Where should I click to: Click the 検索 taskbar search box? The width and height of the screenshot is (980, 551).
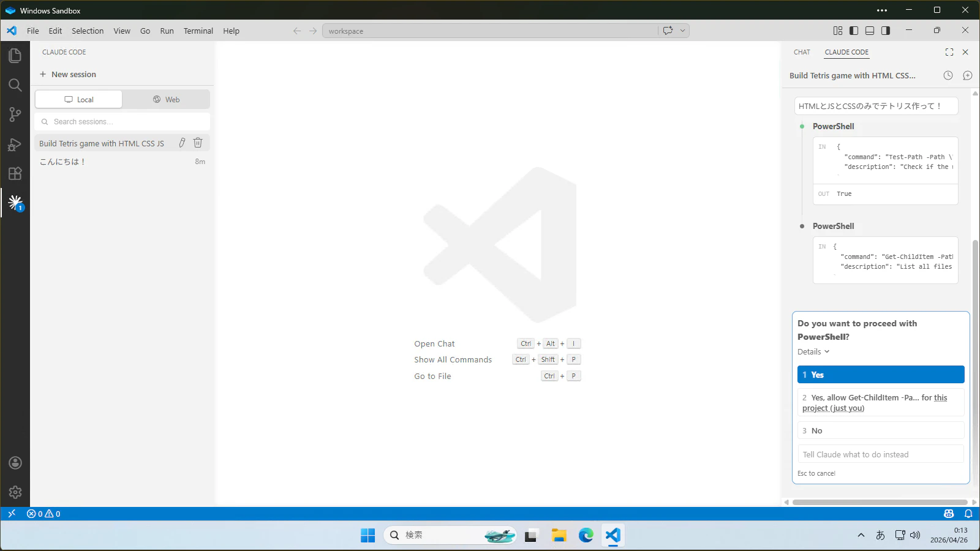[450, 535]
